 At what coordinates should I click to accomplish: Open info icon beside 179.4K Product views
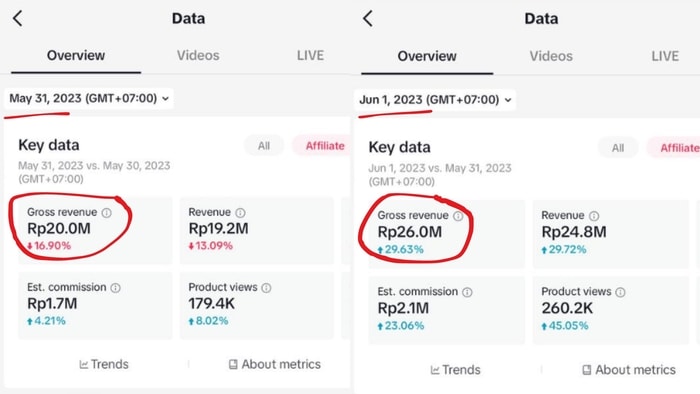click(266, 288)
